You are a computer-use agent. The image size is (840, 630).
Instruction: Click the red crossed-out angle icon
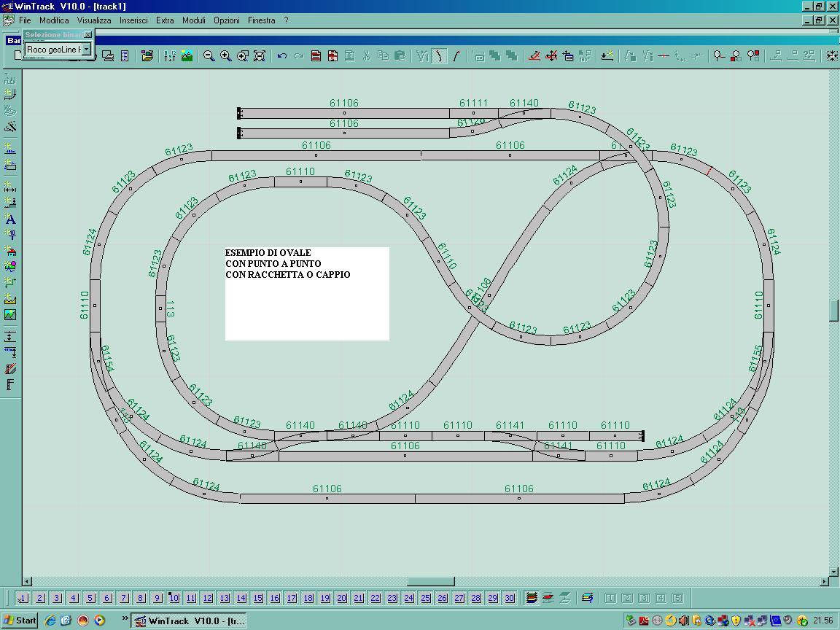(x=534, y=55)
